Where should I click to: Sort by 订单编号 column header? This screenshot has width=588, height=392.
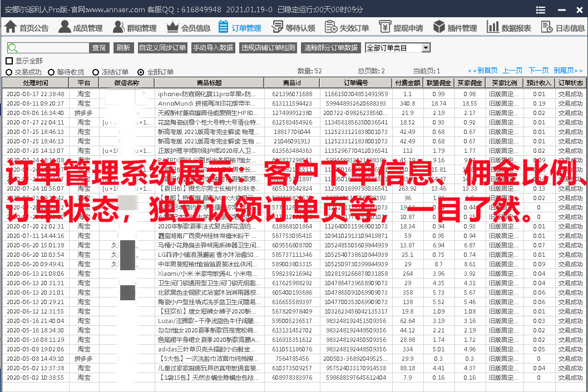point(356,83)
